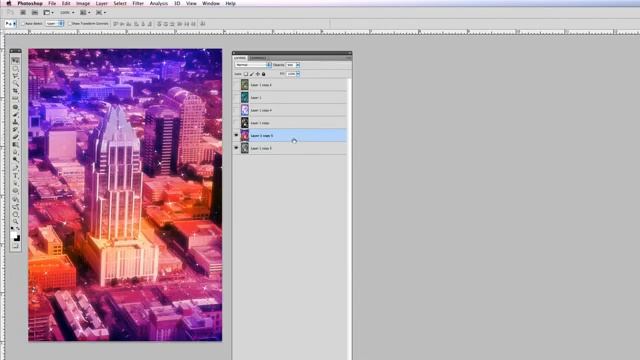This screenshot has width=640, height=360.
Task: Select the Pen tool
Action: coord(16,167)
